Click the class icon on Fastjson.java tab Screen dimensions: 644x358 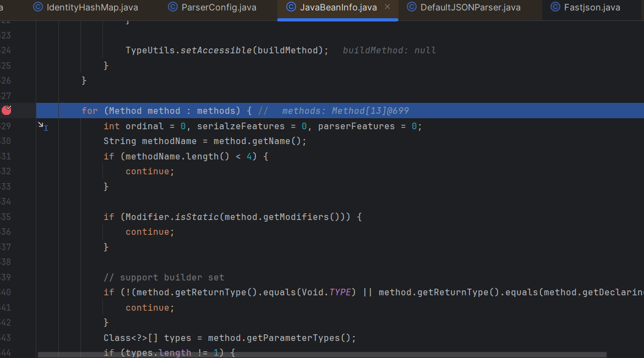point(555,7)
